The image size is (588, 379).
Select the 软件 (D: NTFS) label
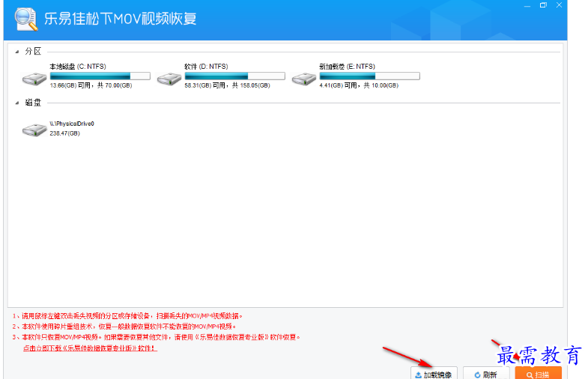(206, 67)
